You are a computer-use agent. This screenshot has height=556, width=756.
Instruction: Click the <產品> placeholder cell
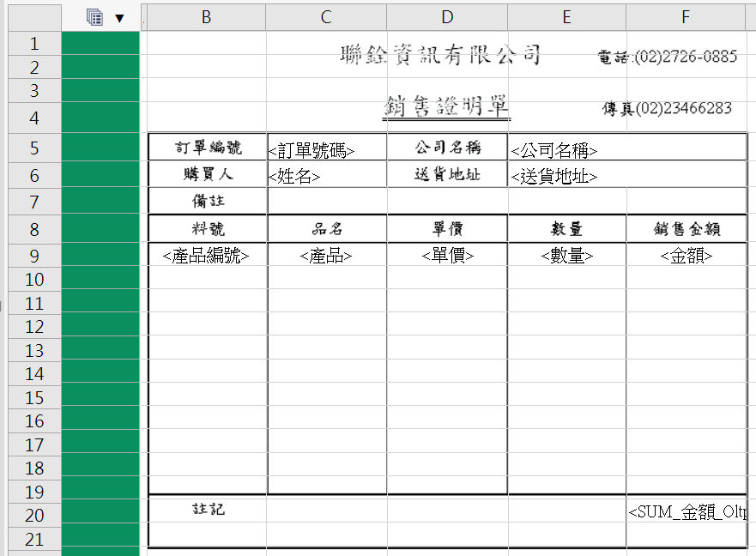point(326,256)
